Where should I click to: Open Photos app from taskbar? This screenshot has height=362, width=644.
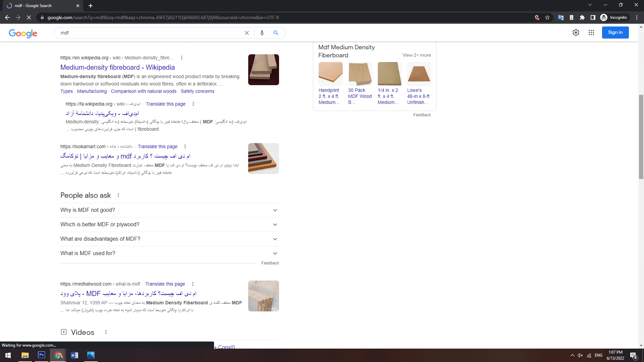(91, 355)
